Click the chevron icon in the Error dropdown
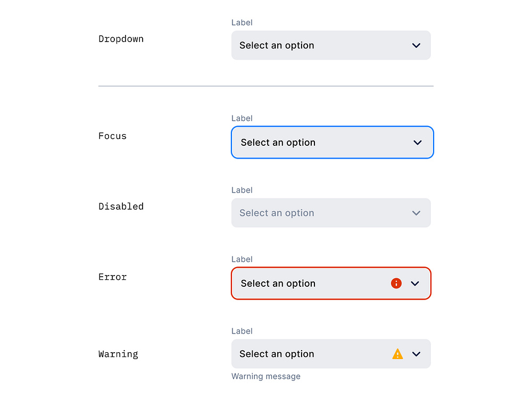Image resolution: width=532 pixels, height=399 pixels. click(416, 284)
